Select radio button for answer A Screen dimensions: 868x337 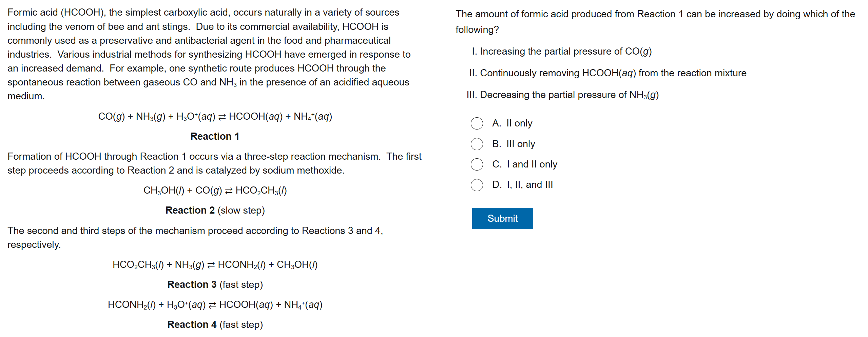477,123
